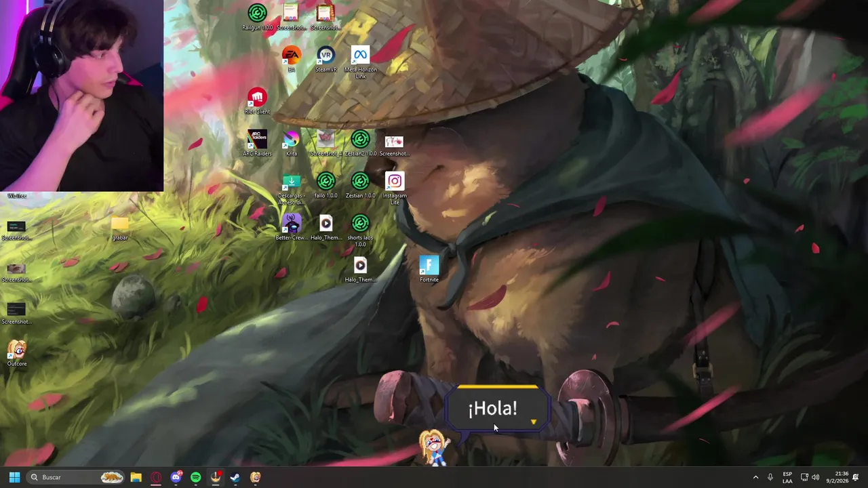This screenshot has height=488, width=868.
Task: Open Descargas shortcut icon
Action: [x=291, y=188]
